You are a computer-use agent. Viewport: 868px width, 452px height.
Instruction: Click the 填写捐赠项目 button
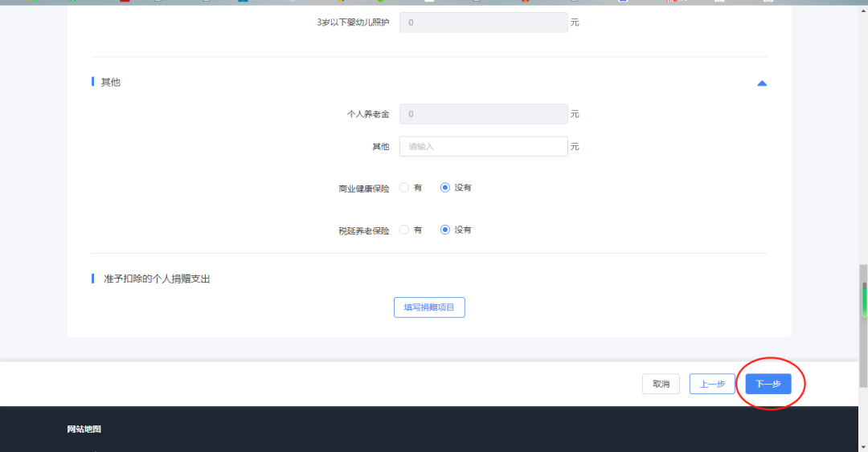[429, 307]
